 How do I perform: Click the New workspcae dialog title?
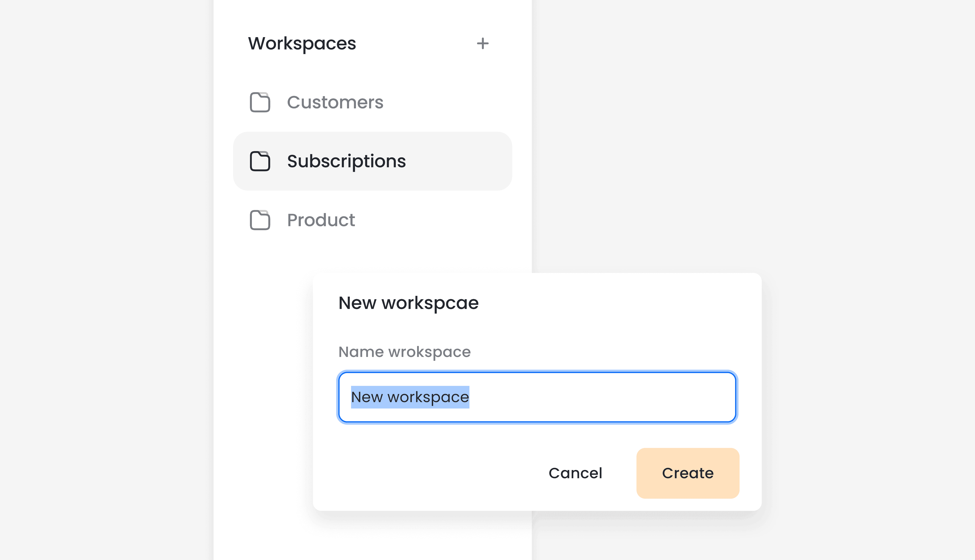coord(408,303)
